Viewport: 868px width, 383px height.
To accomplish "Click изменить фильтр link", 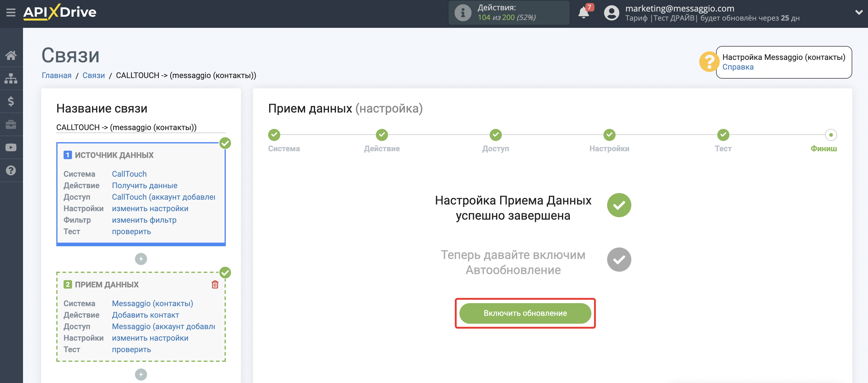I will (x=144, y=220).
